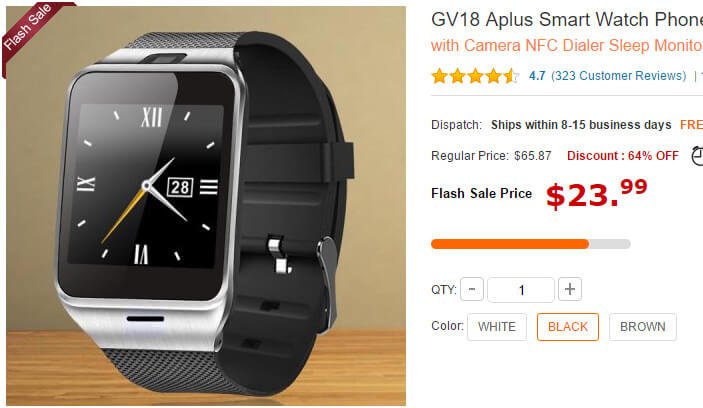The image size is (703, 408).
Task: Click the plus quantity button
Action: (570, 289)
